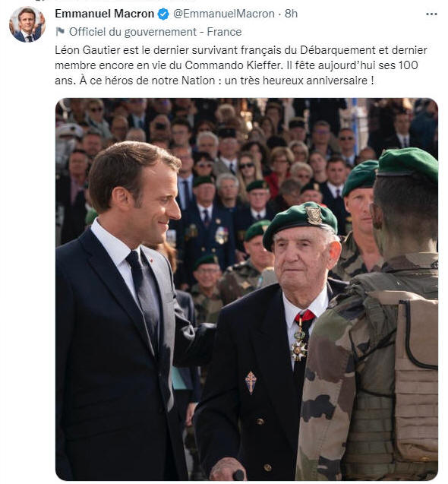
Task: Open the three-dot more options menu
Action: coord(431,14)
